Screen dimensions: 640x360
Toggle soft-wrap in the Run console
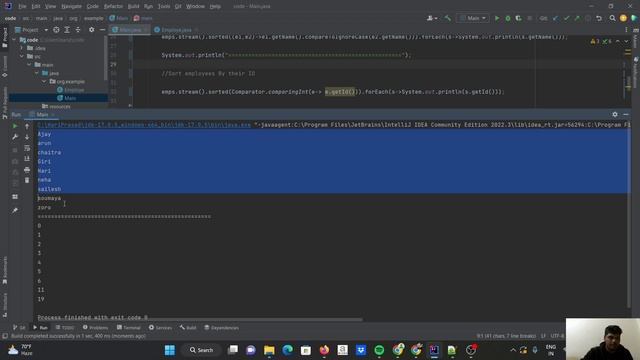(x=27, y=148)
